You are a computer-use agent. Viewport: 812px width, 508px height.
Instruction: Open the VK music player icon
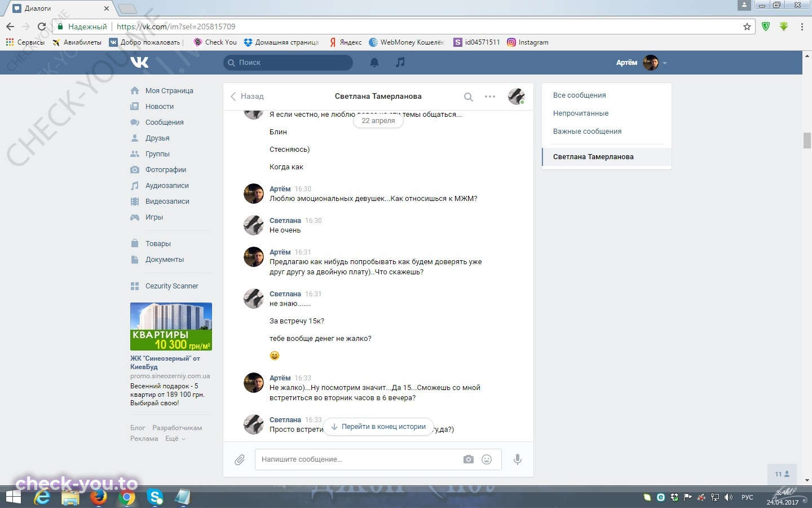point(400,62)
